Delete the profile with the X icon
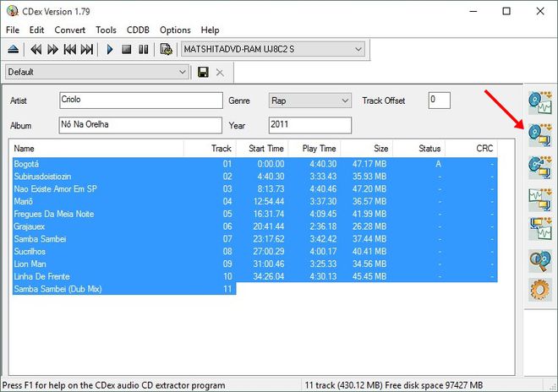The image size is (558, 392). 220,73
